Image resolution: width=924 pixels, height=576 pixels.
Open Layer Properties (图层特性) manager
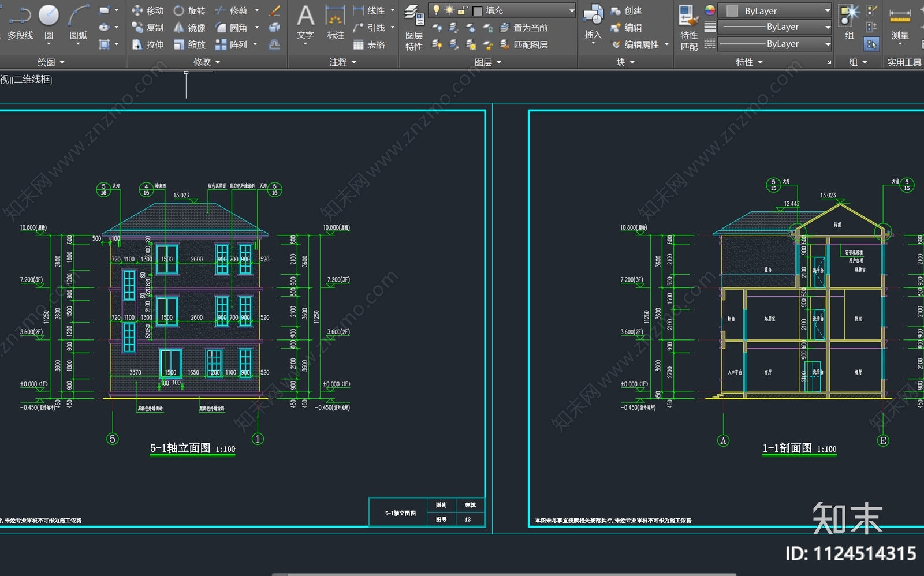[414, 27]
